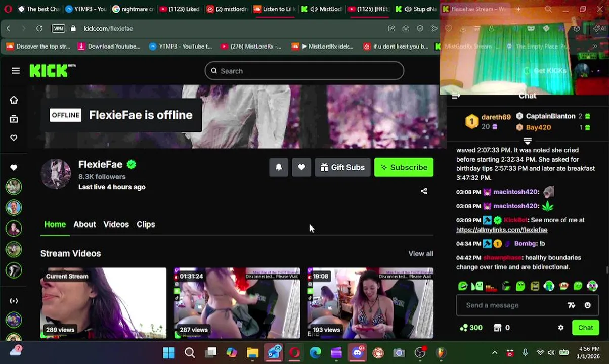Click CaptainBlanton on gift leaderboard
609x364 pixels.
(550, 116)
